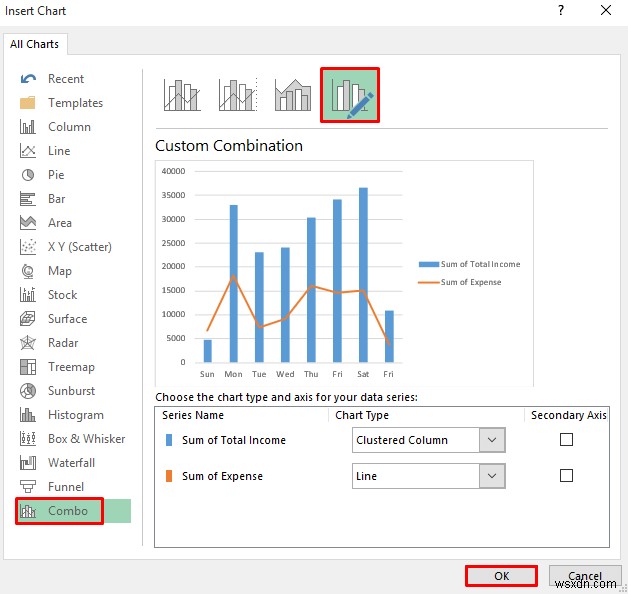Viewport: 628px width, 594px height.
Task: Click the Custom Combination chart preview
Action: click(344, 273)
